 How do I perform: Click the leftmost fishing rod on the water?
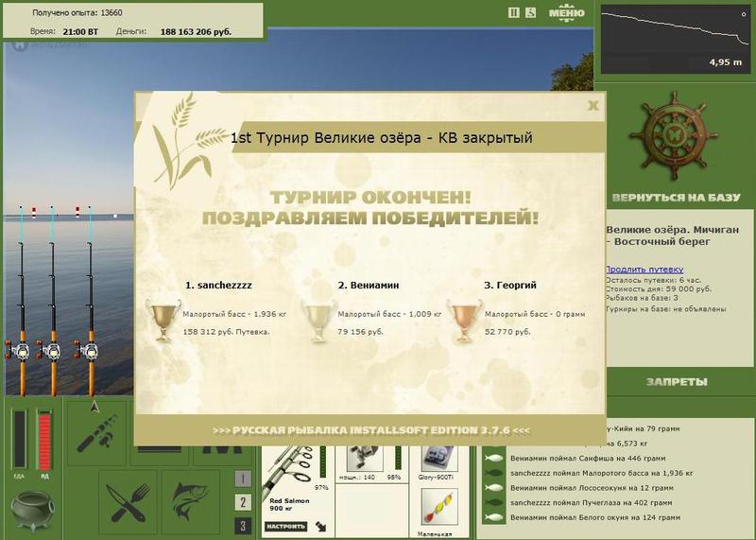(22, 302)
